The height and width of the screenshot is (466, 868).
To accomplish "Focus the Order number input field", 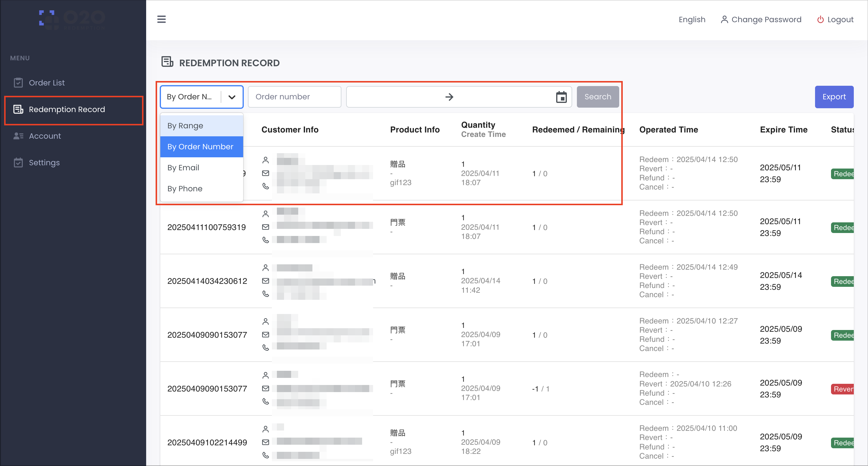I will click(x=294, y=97).
